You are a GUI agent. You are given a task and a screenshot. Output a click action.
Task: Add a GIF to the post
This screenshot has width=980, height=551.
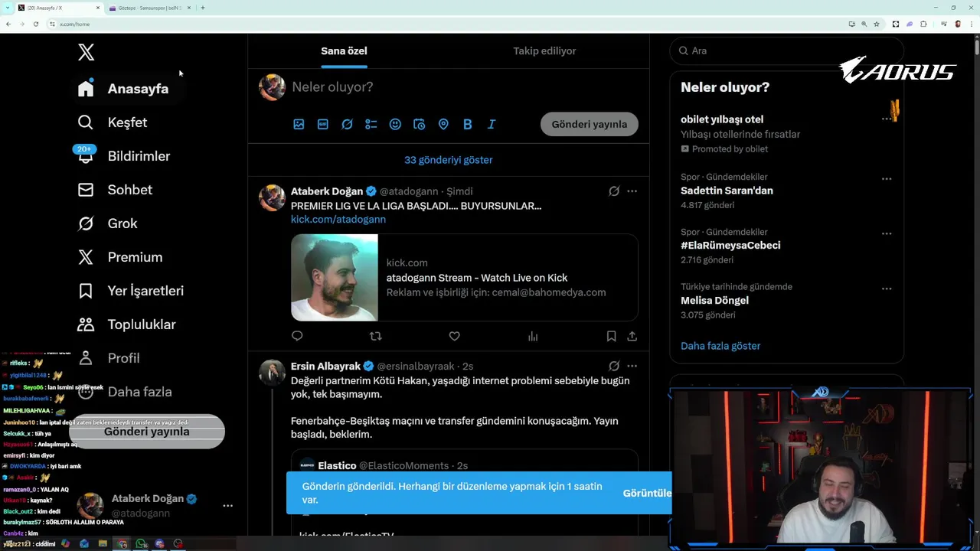(x=323, y=124)
